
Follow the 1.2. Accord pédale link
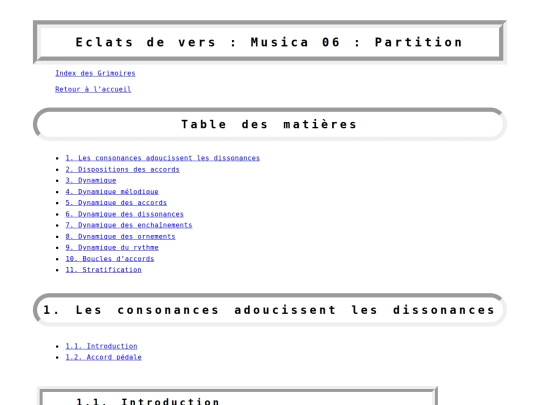pyautogui.click(x=104, y=357)
